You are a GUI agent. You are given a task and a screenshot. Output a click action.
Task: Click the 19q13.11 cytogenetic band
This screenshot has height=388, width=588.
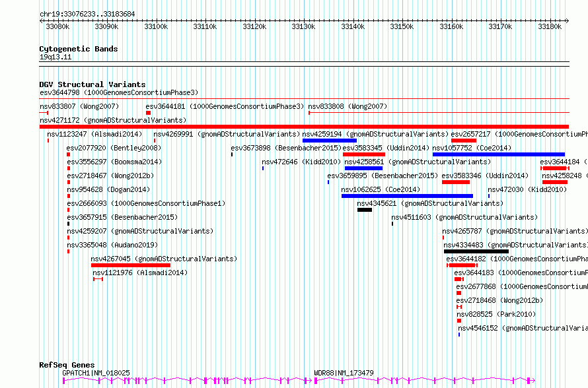click(304, 64)
